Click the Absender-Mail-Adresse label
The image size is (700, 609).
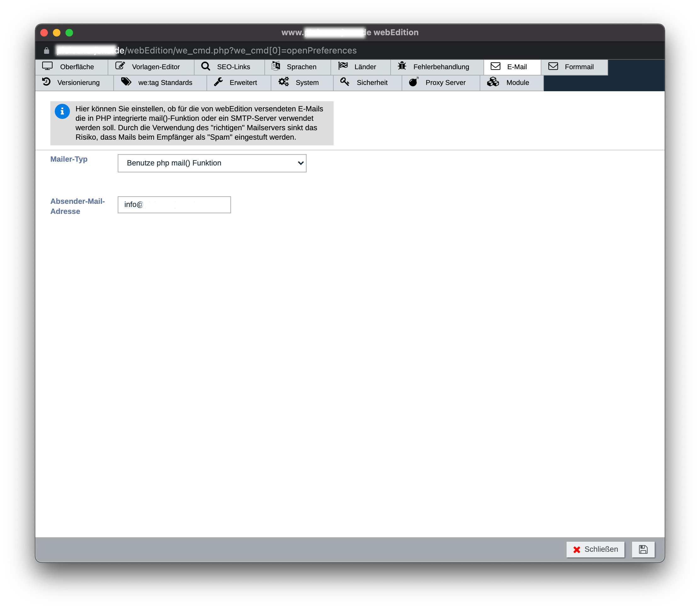click(x=77, y=206)
